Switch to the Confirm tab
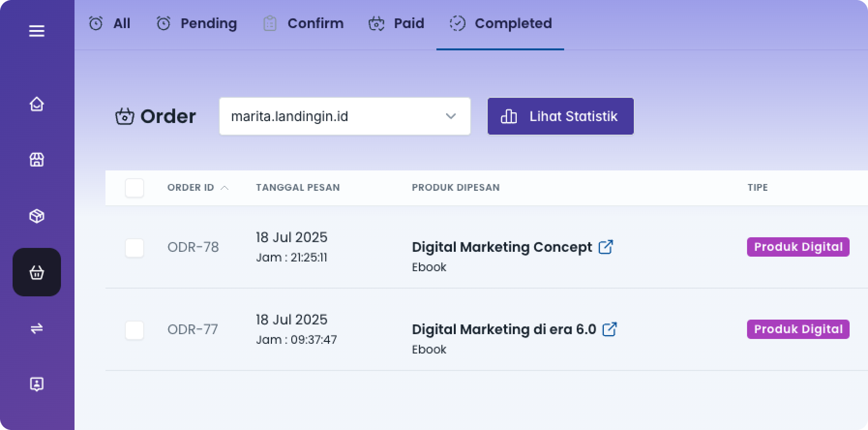This screenshot has height=430, width=868. pos(303,23)
